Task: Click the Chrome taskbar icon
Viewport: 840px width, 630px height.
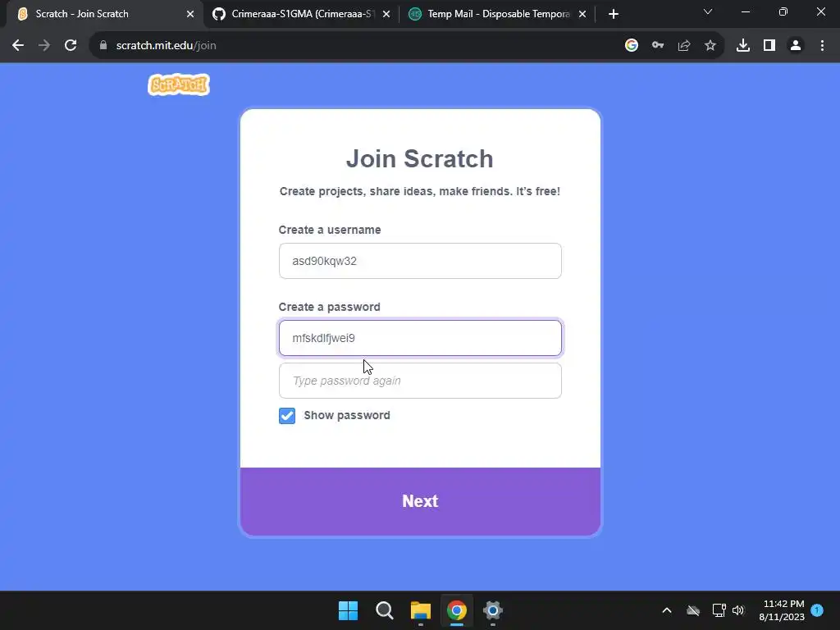Action: tap(457, 610)
